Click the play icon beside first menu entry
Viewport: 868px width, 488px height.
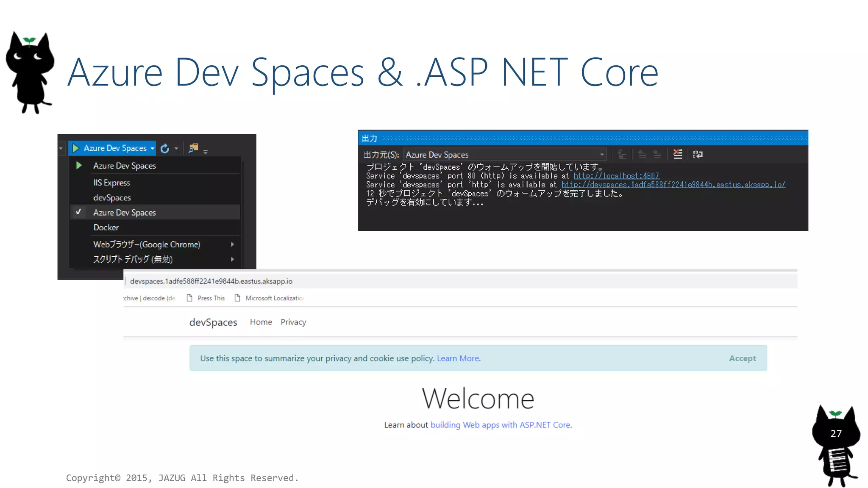click(x=79, y=165)
